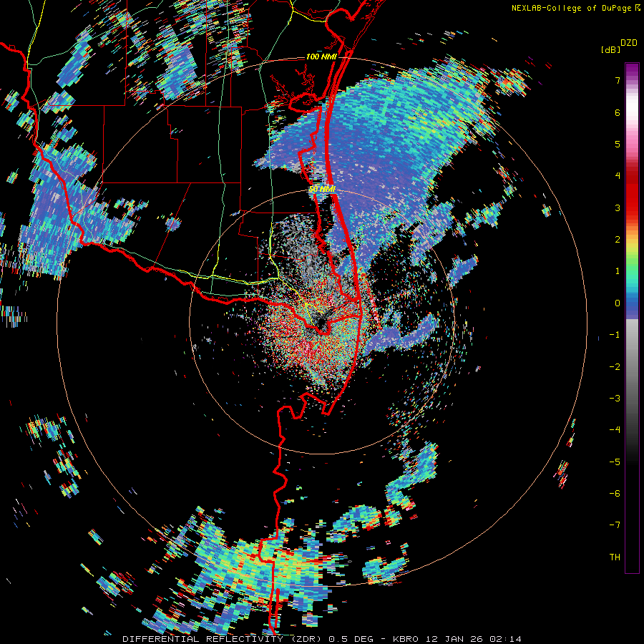Click the 6 dB mark on the scale
644x644 pixels.
coord(618,112)
